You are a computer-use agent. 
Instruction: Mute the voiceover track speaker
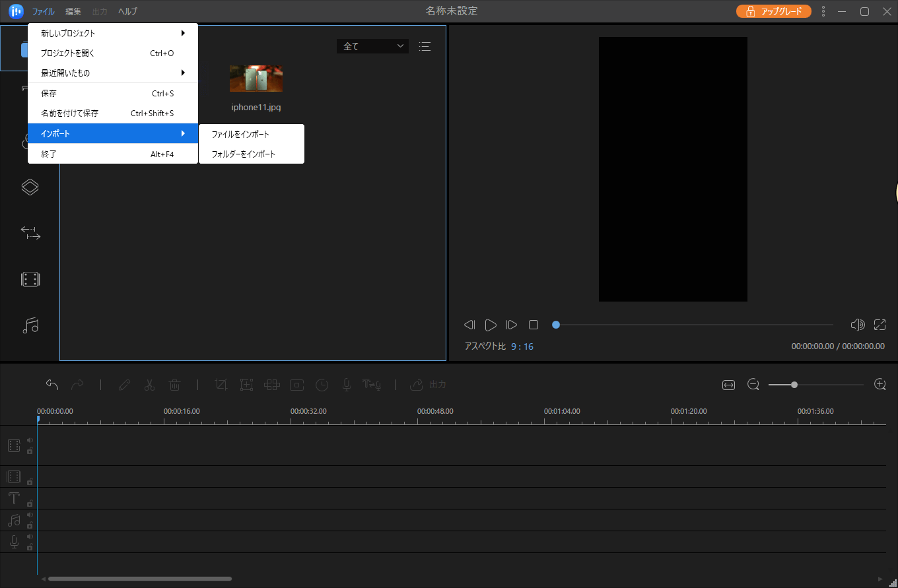(30, 537)
